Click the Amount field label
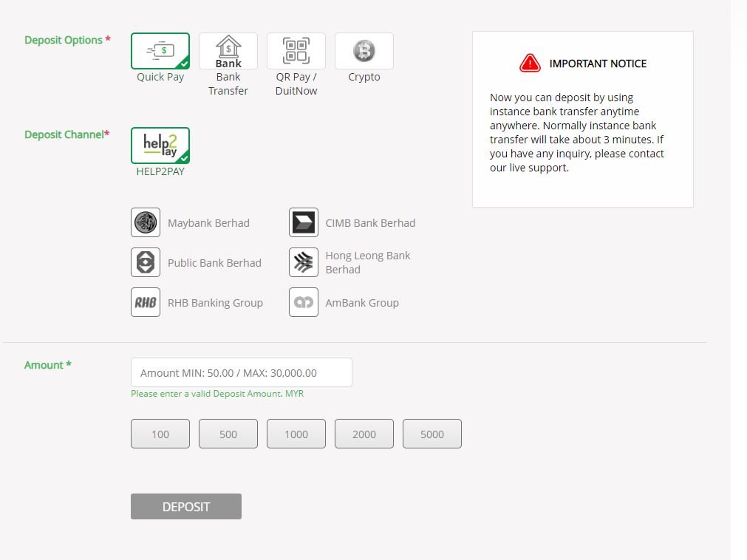This screenshot has width=747, height=560. (x=47, y=365)
